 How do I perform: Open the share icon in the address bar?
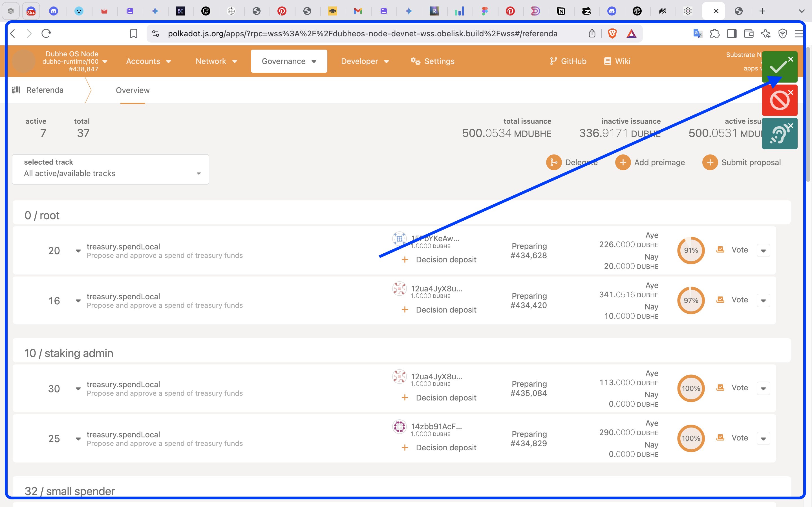(592, 34)
